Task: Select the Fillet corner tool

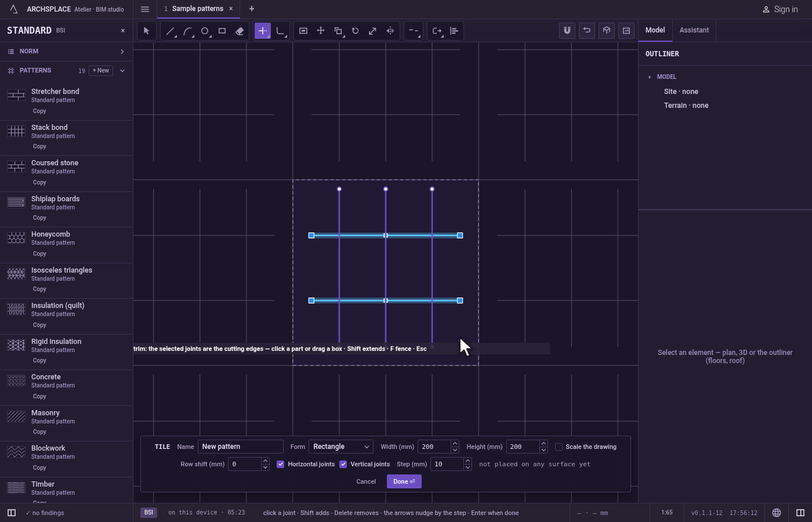Action: coord(280,31)
